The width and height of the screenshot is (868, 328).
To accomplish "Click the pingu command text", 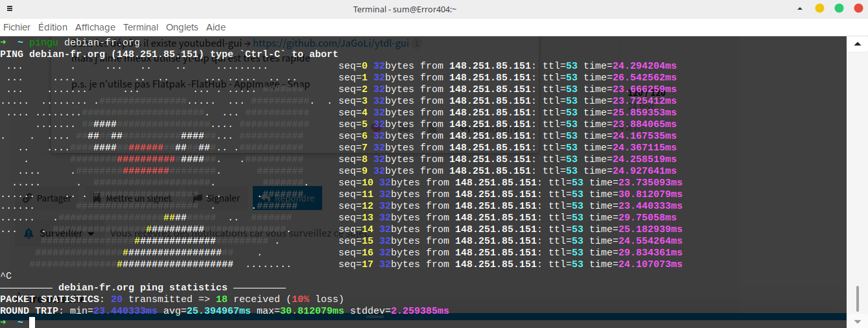I will pos(43,42).
